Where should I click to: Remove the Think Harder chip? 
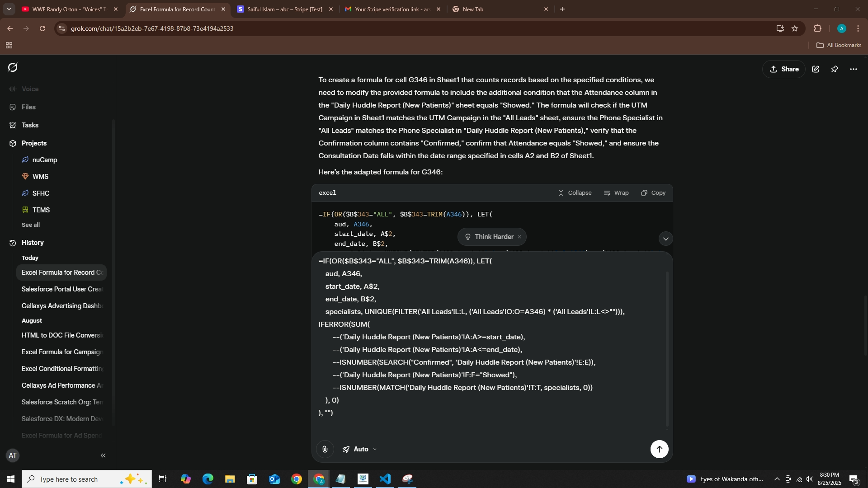point(519,237)
